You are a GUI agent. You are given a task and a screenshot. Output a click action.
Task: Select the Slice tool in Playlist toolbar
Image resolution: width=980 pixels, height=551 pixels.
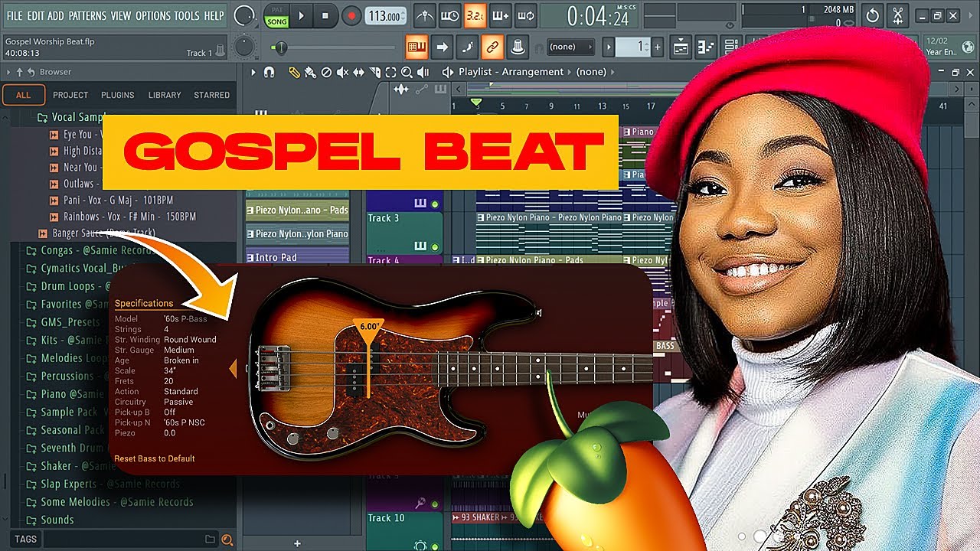pos(374,72)
